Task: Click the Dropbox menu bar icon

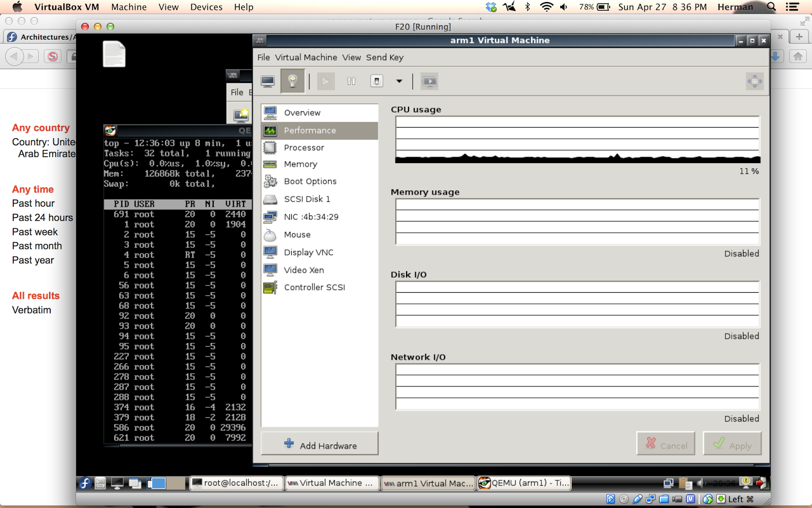Action: 491,7
